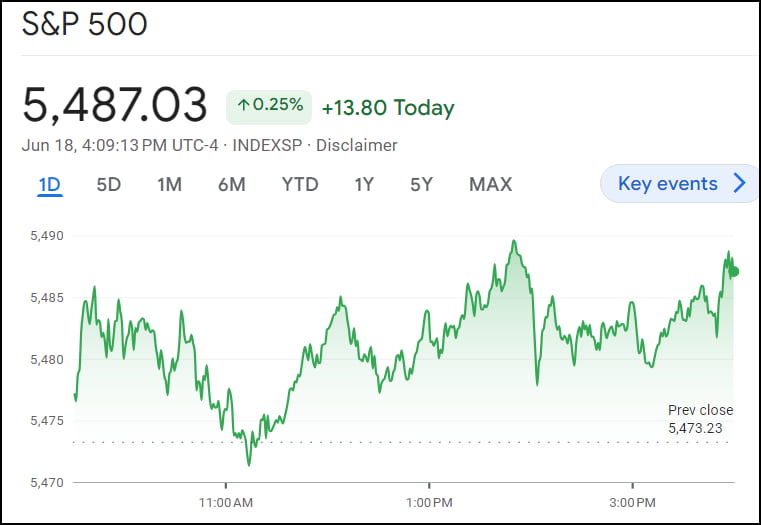
Task: Click the 5,475 y-axis label
Action: tap(47, 421)
